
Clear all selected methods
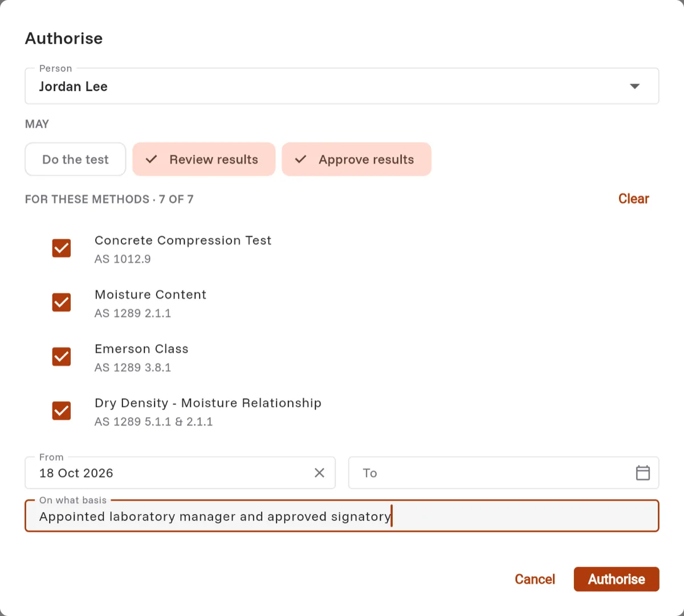tap(634, 199)
